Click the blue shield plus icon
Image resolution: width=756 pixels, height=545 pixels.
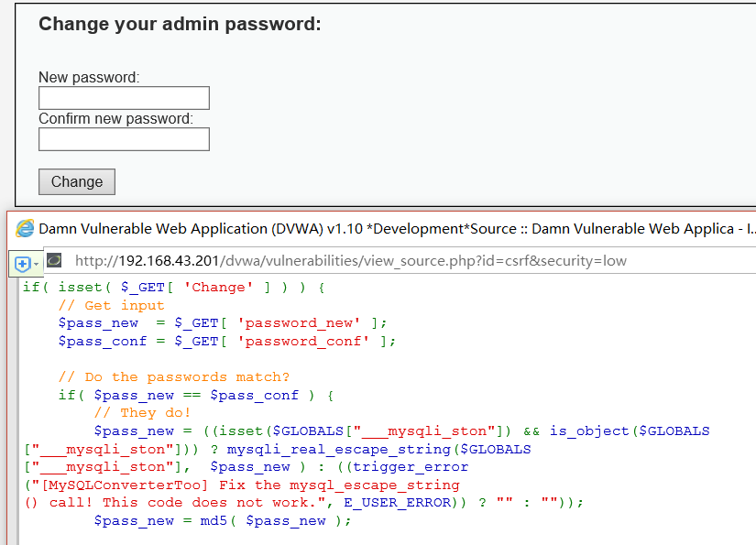click(23, 264)
